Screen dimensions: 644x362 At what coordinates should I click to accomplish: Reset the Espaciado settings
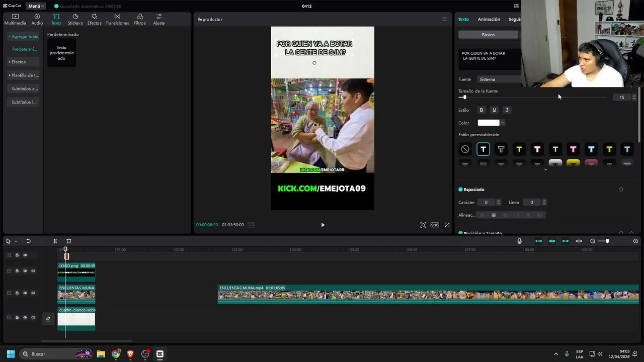coord(621,190)
